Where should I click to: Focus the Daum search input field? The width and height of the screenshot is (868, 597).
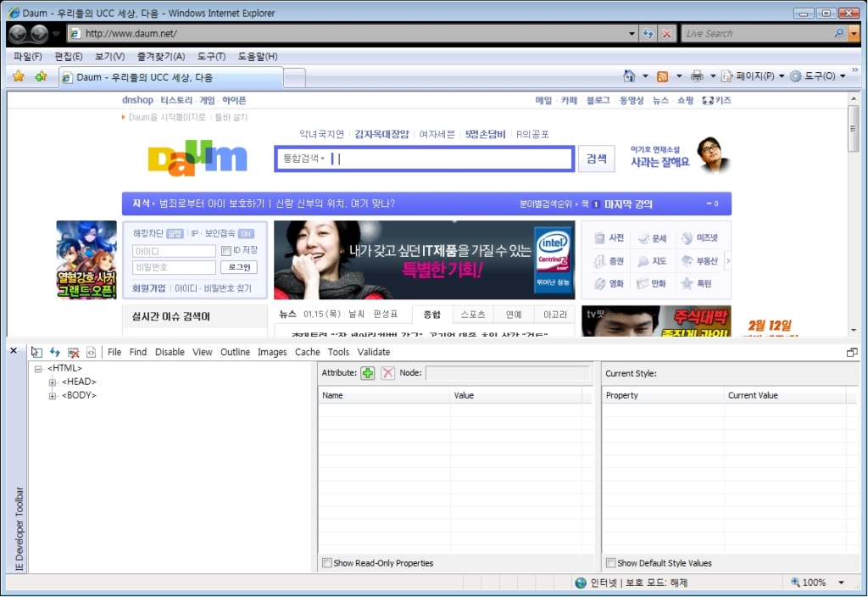click(x=451, y=159)
